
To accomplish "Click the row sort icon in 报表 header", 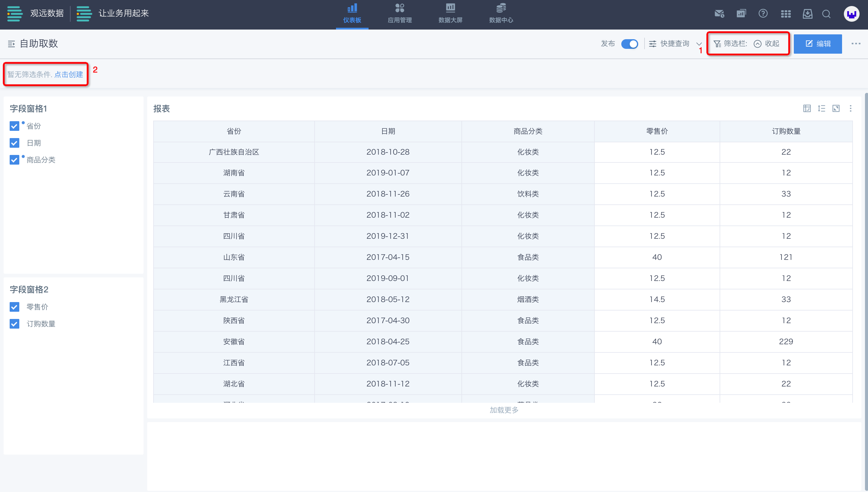I will [x=821, y=109].
